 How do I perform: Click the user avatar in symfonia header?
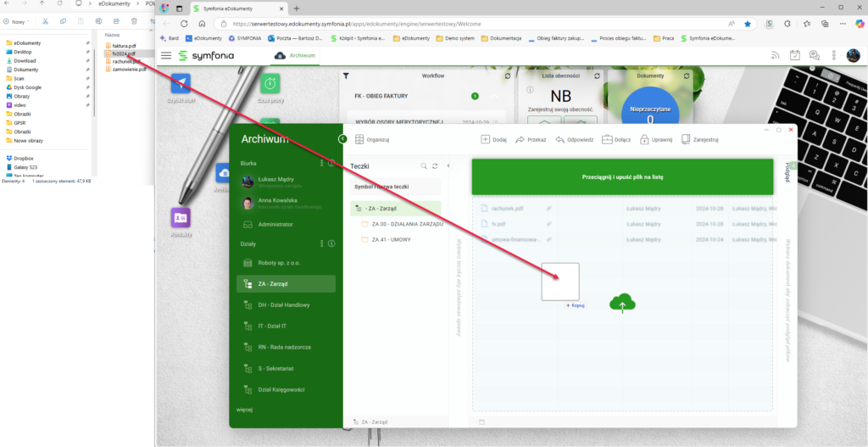[x=853, y=55]
